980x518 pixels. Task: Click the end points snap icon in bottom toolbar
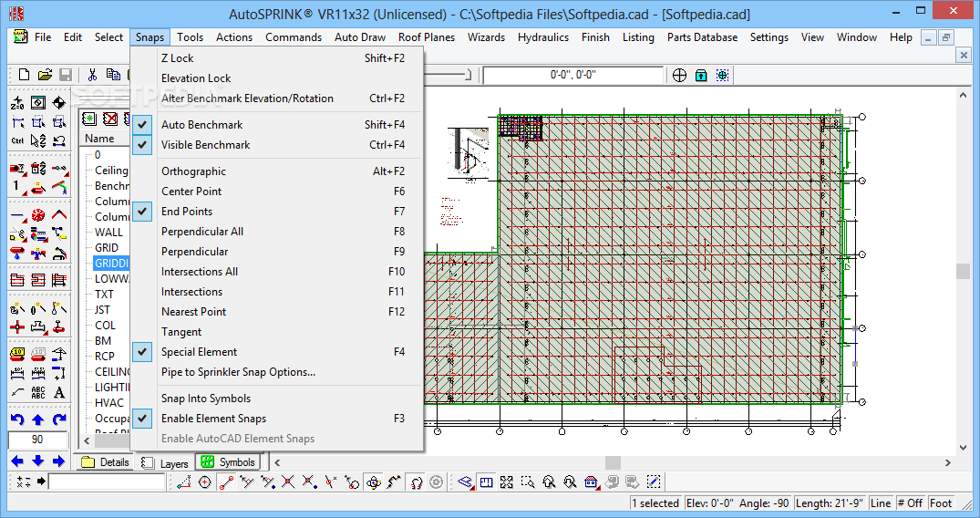pos(226,482)
